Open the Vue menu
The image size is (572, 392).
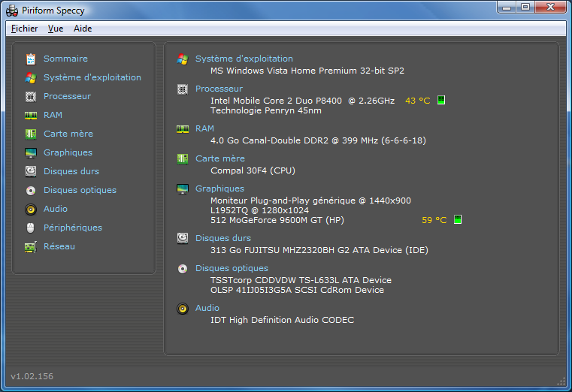[x=56, y=29]
